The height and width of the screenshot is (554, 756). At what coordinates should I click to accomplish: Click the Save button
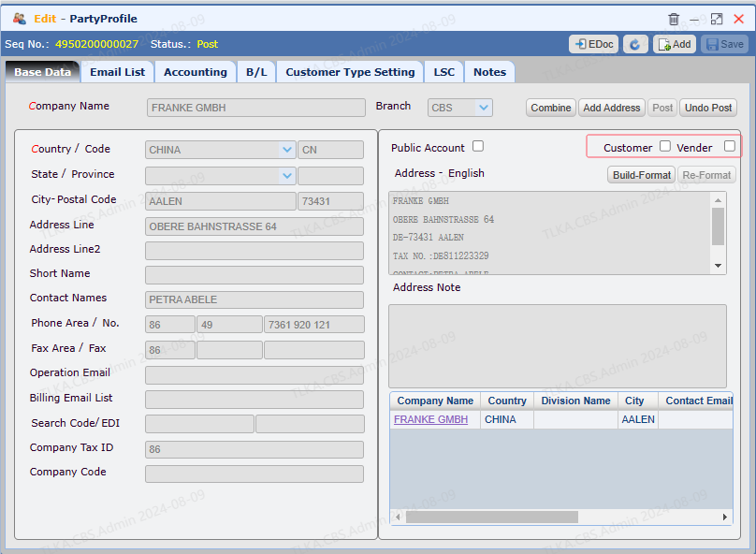point(725,44)
